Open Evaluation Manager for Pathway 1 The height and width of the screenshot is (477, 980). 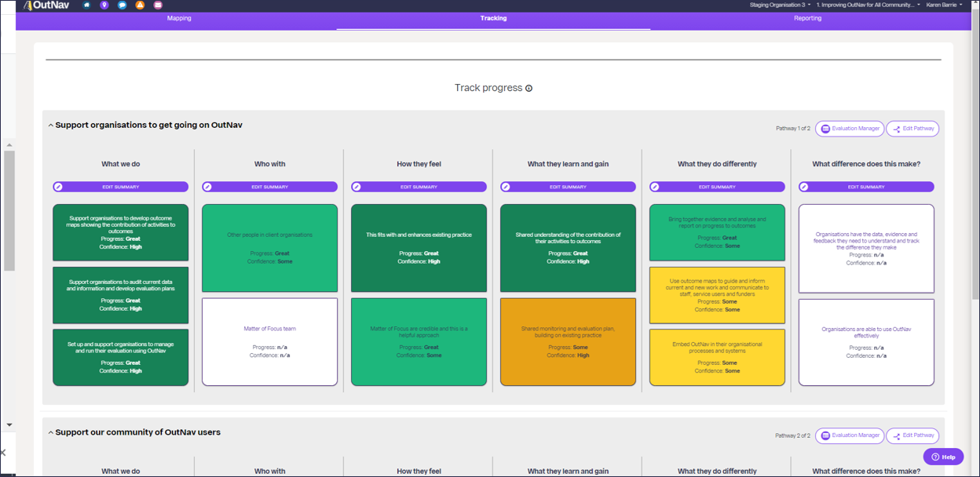[x=850, y=129]
